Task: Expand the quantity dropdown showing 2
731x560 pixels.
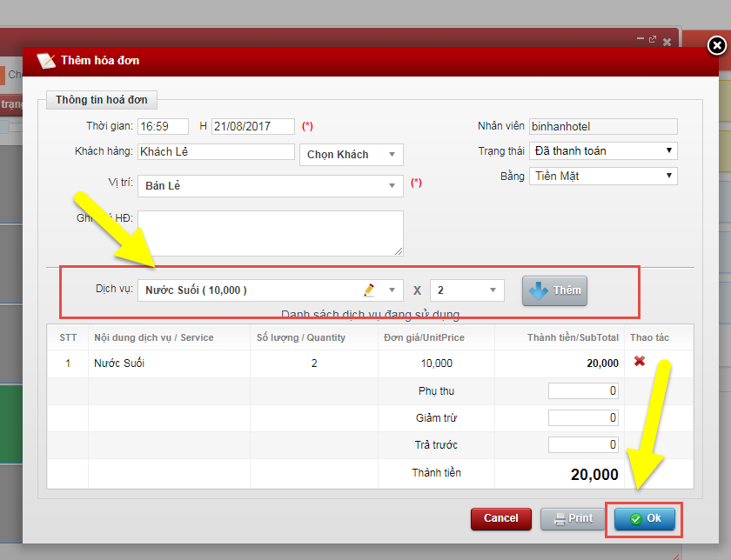Action: point(466,290)
